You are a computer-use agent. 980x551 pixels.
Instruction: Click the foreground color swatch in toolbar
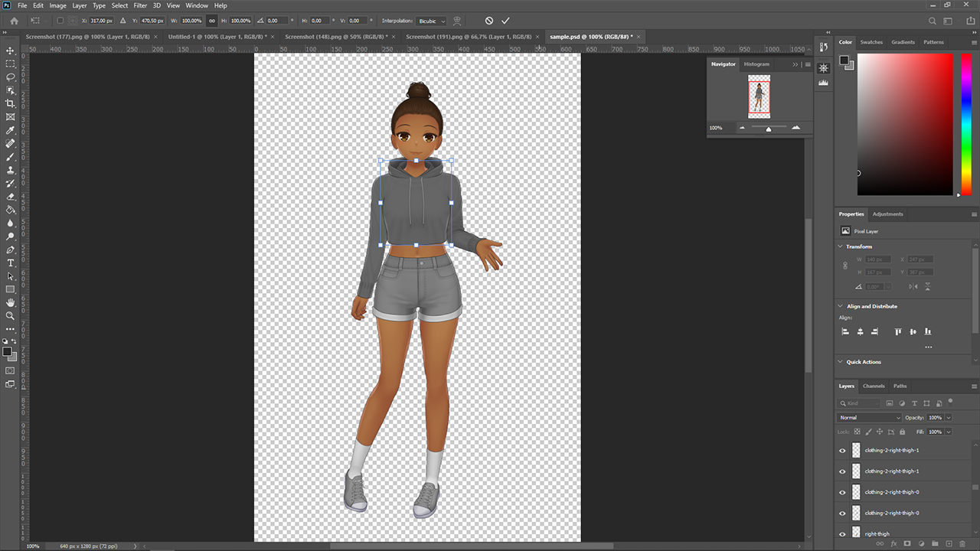(7, 352)
